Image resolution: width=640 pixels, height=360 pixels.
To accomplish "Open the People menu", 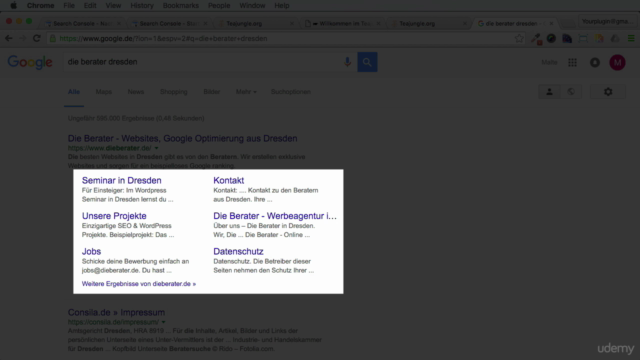I will point(219,5).
